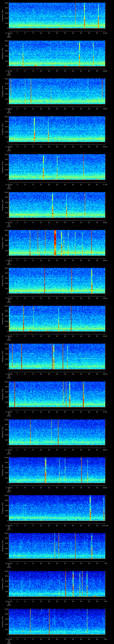Click the '21:51:00' start time label
The image size is (114, 644).
pyautogui.click(x=9, y=223)
